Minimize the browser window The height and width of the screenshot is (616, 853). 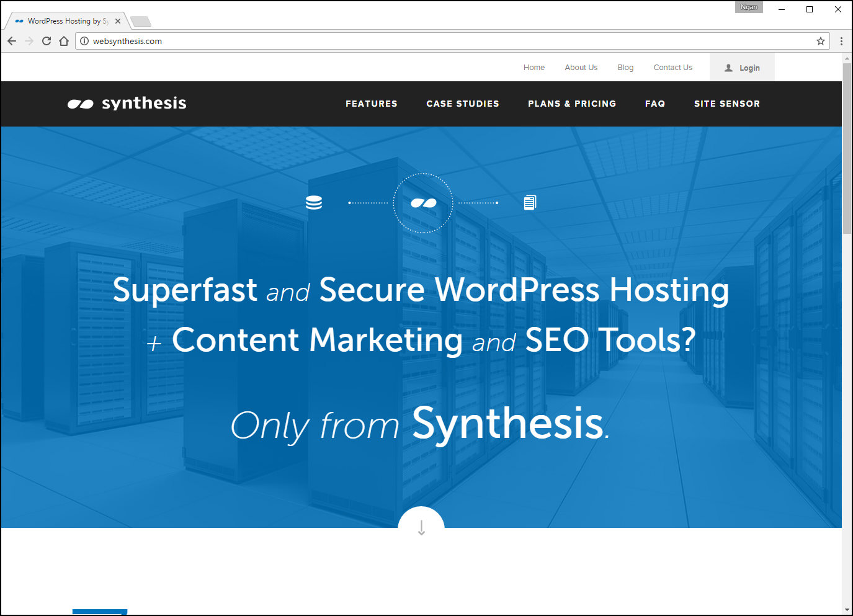(x=782, y=9)
